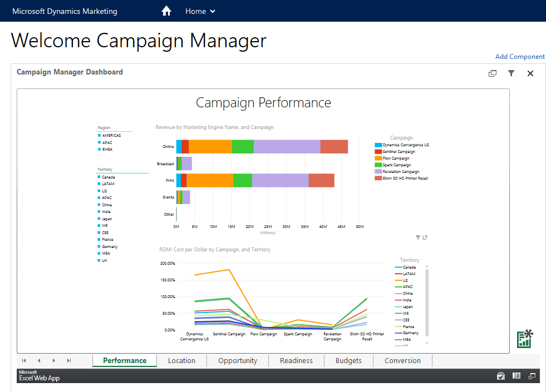Toggle the Germany territory slicer item
Screen dimensions: 546x392
[x=107, y=247]
